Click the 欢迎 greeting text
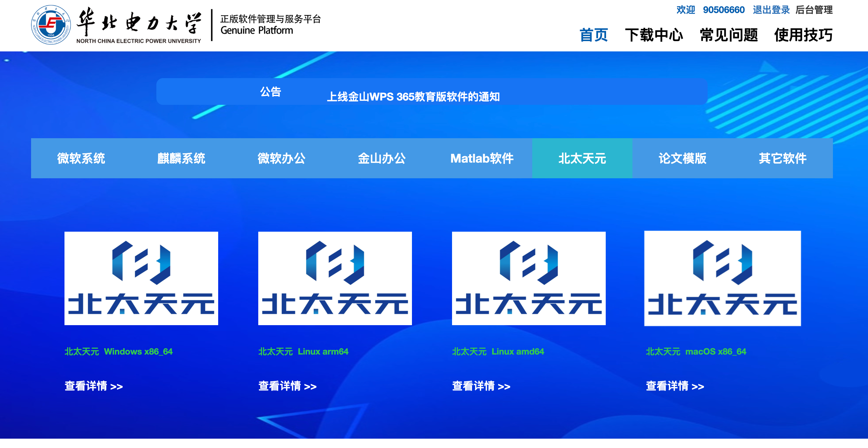The image size is (868, 448). pos(685,10)
